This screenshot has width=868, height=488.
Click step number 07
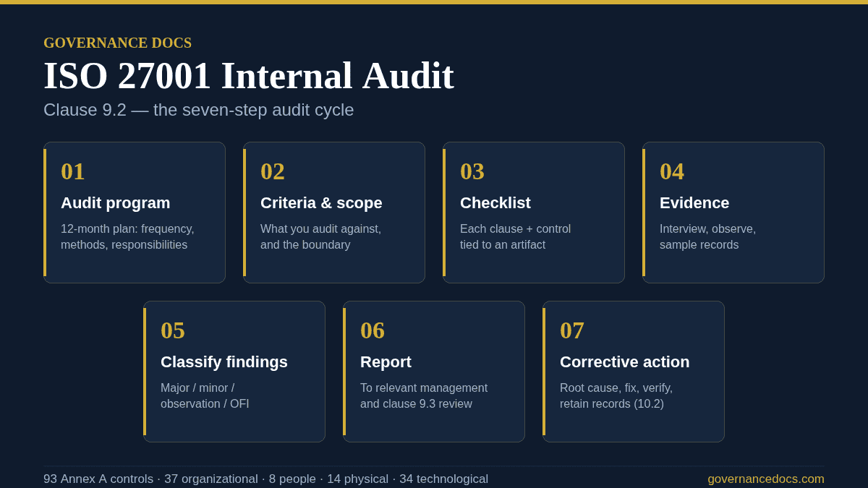pos(572,330)
